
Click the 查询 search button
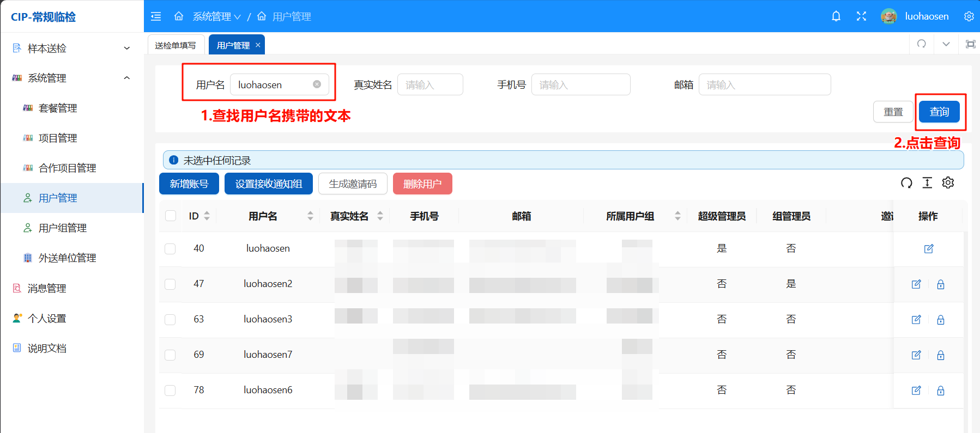939,112
